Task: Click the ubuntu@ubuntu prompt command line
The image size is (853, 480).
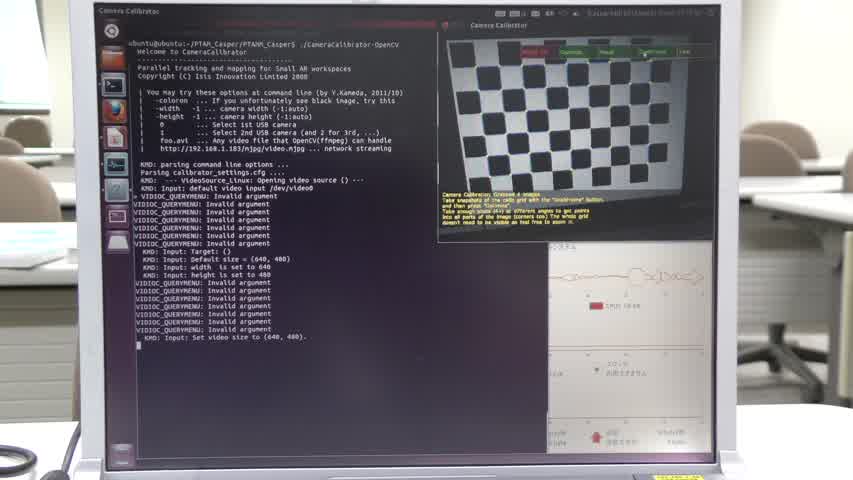Action: 264,45
